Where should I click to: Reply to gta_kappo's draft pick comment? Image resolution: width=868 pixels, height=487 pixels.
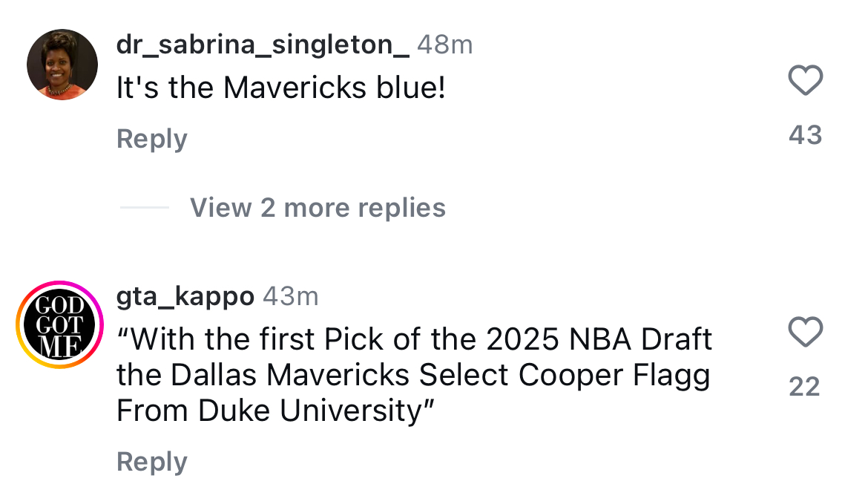click(151, 461)
